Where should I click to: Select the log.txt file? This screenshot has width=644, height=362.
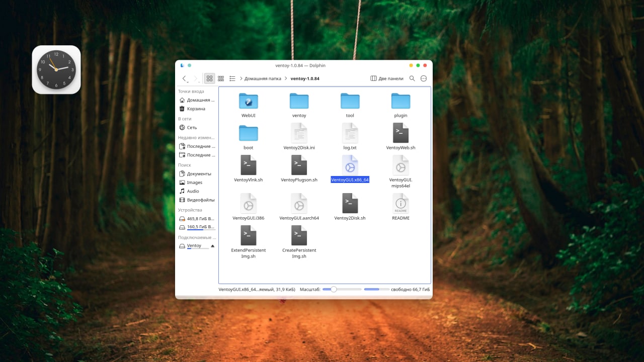(350, 137)
